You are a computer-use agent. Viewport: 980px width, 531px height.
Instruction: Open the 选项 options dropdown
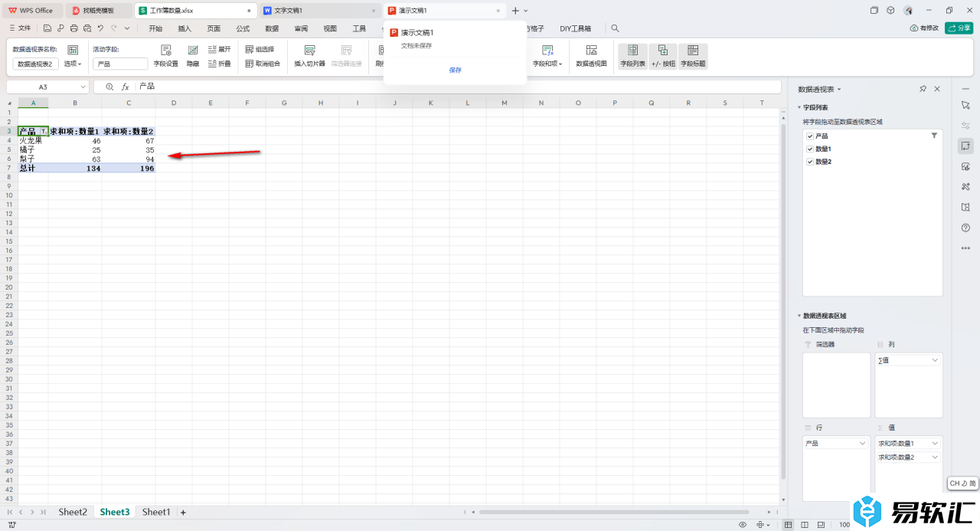coord(73,64)
